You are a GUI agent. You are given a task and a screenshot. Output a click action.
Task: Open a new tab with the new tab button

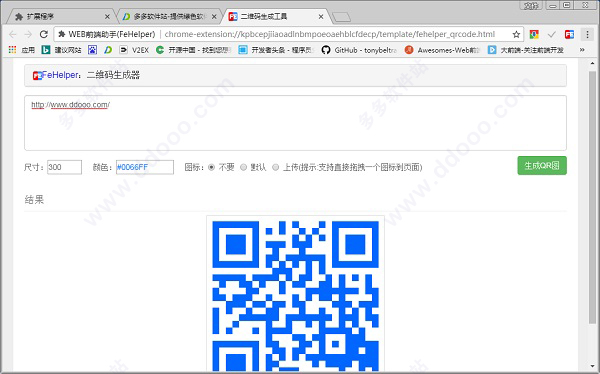tap(341, 17)
